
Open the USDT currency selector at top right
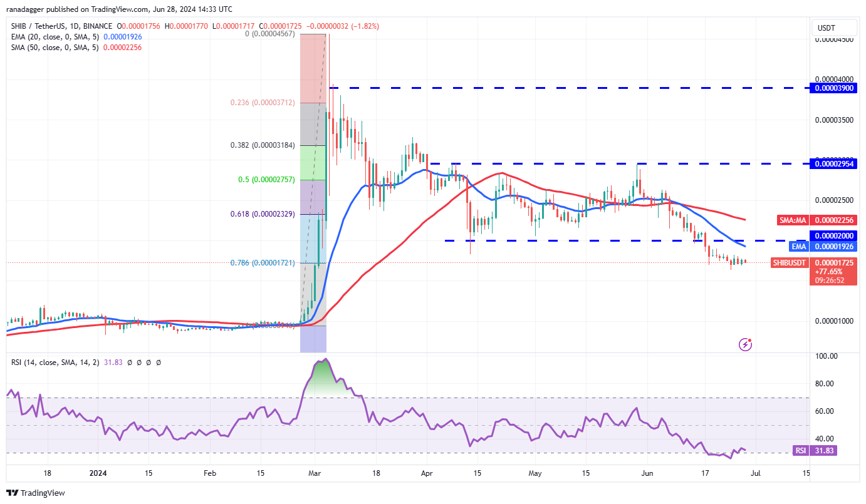click(834, 27)
